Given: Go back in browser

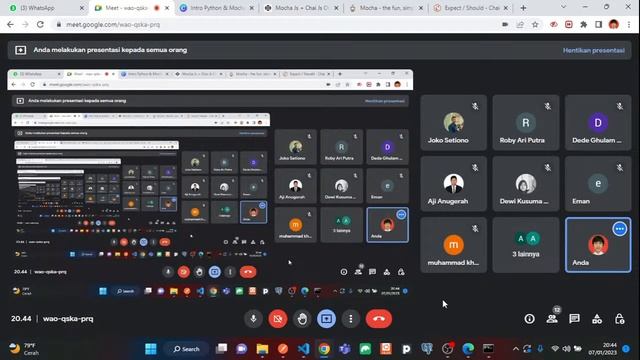Looking at the screenshot, I should [x=10, y=24].
